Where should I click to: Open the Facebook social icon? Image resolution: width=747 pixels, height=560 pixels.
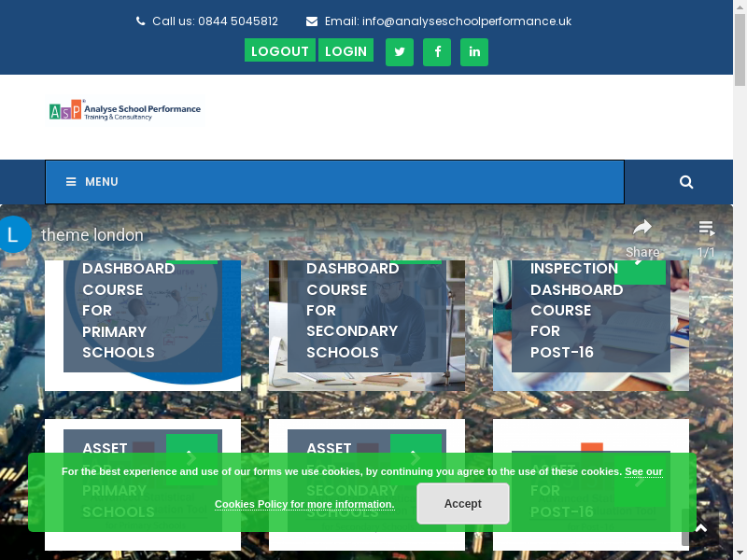pos(437,52)
